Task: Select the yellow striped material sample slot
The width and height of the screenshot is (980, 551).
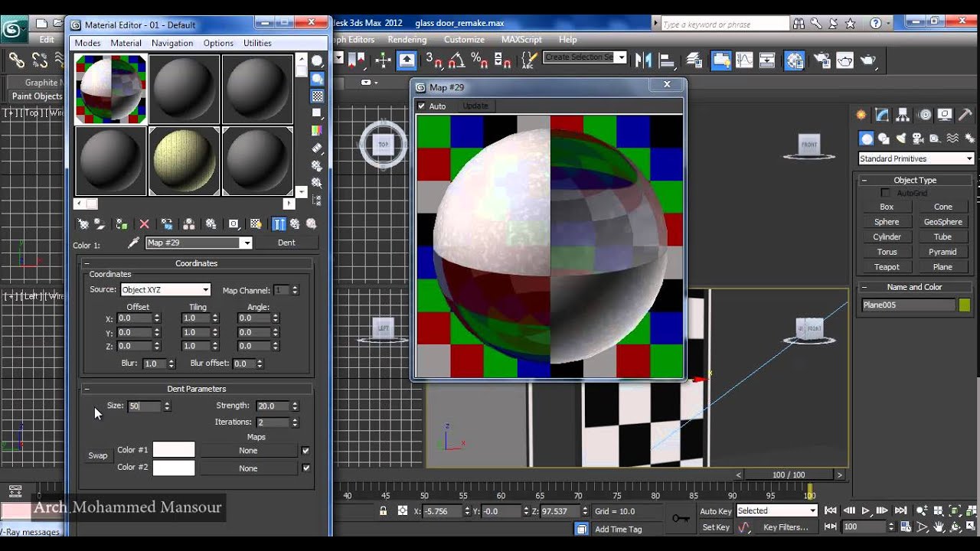Action: (184, 161)
